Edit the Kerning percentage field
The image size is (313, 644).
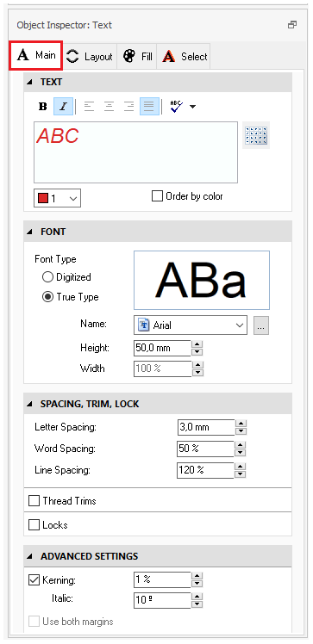pos(162,580)
